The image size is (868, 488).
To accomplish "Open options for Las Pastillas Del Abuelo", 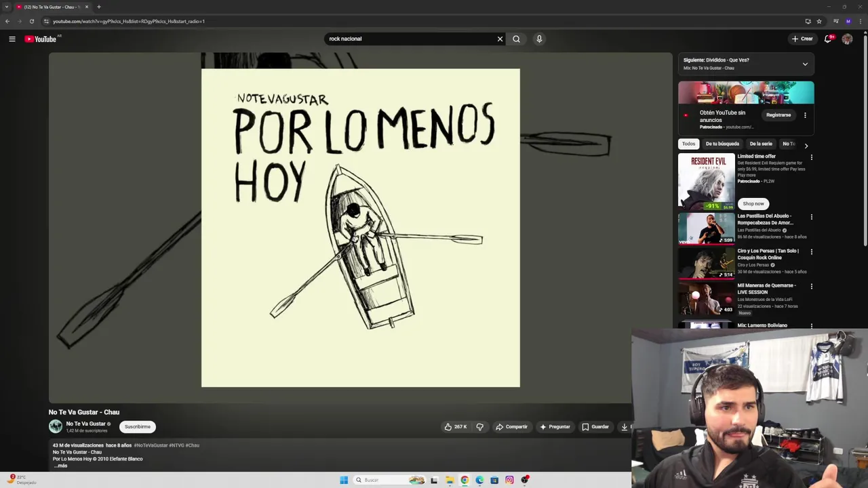I will (811, 217).
